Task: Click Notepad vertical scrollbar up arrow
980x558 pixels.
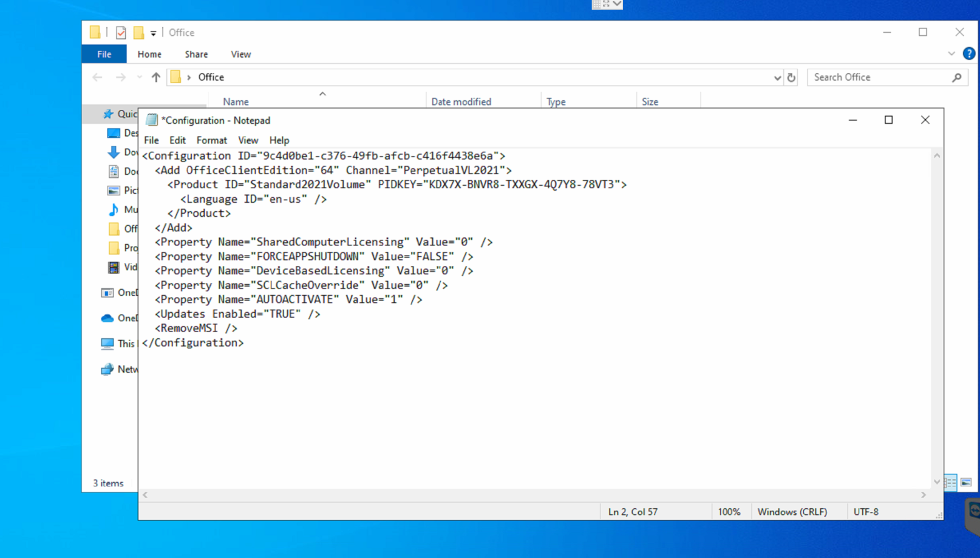Action: (x=937, y=156)
